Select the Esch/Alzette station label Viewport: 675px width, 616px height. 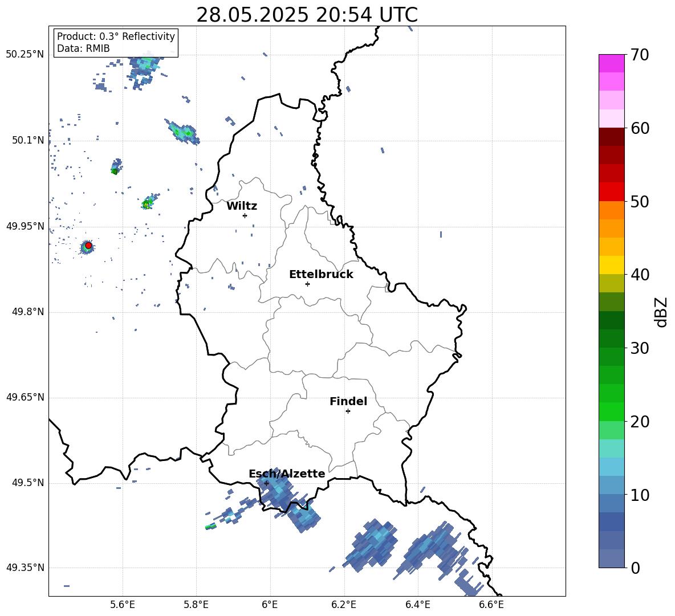pos(287,474)
